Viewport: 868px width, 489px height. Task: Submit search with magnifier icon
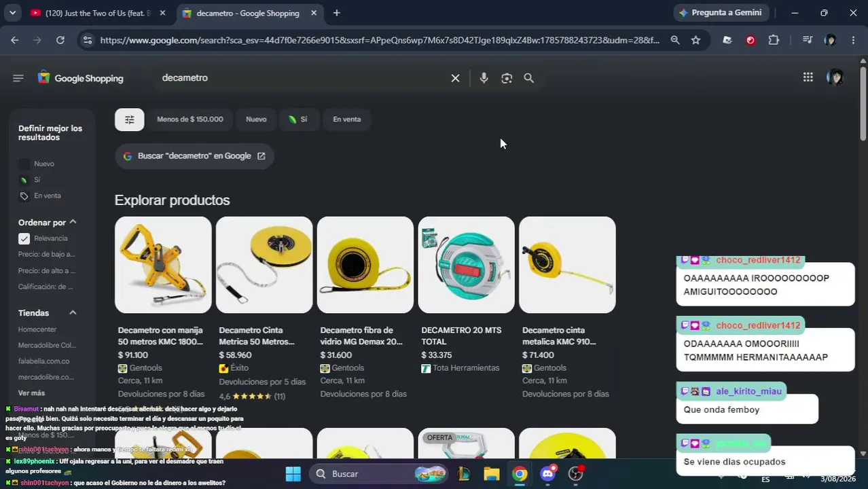click(x=529, y=78)
